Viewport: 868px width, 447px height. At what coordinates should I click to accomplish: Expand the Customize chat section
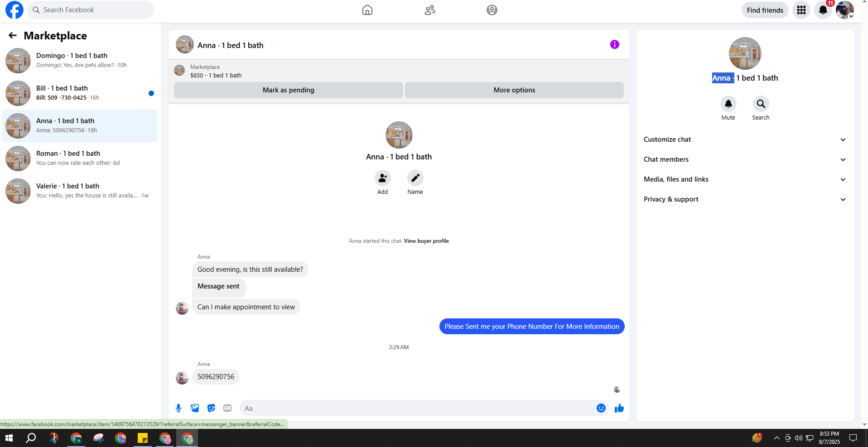coord(745,139)
